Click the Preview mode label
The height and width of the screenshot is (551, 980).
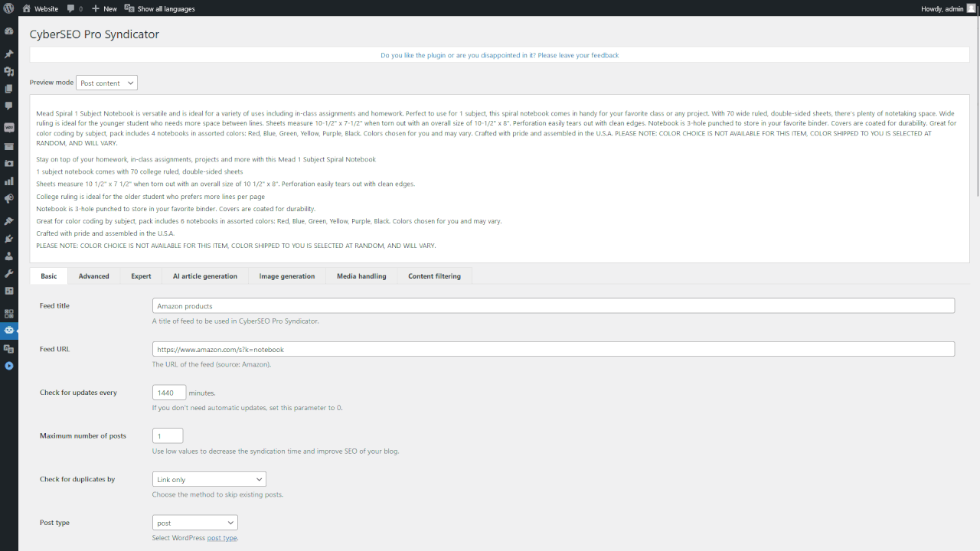pyautogui.click(x=51, y=83)
